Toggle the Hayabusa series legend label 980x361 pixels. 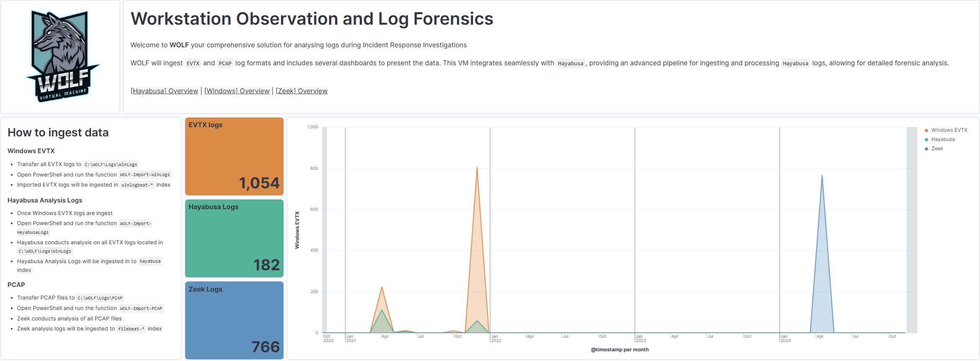click(943, 139)
